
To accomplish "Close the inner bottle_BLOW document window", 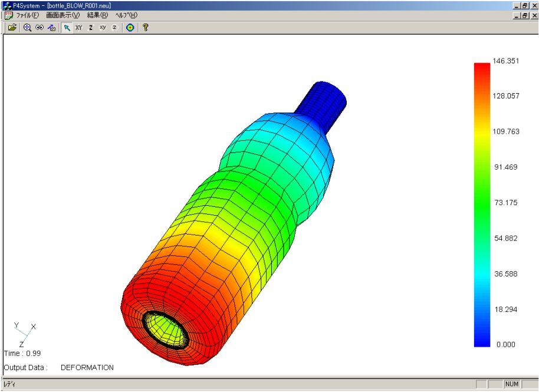I will [x=534, y=15].
